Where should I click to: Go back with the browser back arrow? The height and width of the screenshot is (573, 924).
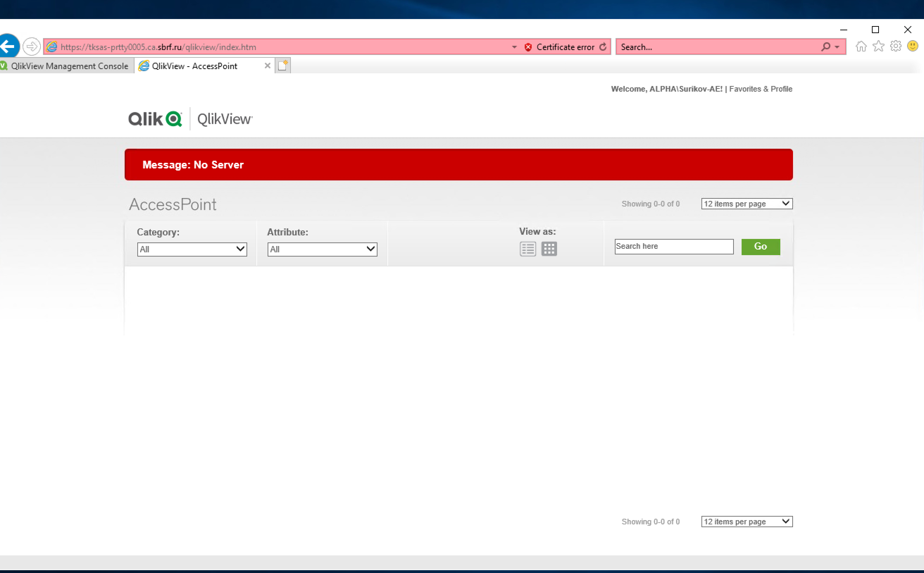(x=8, y=46)
